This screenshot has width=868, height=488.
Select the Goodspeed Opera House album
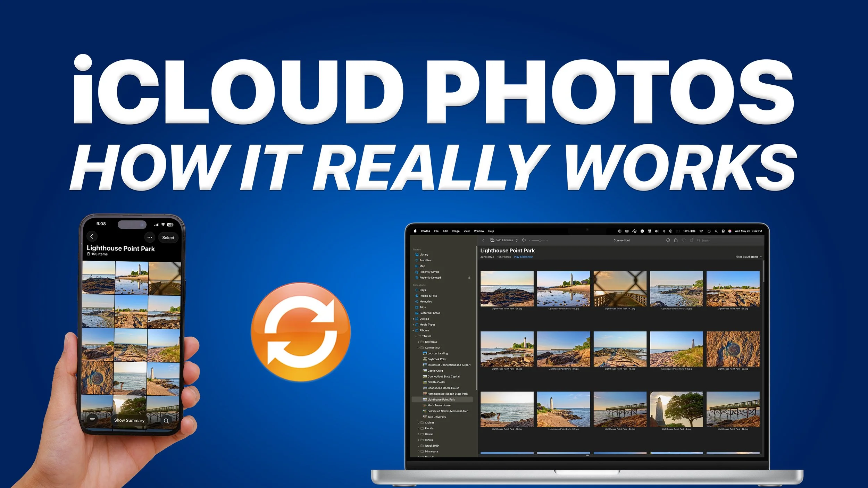click(441, 388)
